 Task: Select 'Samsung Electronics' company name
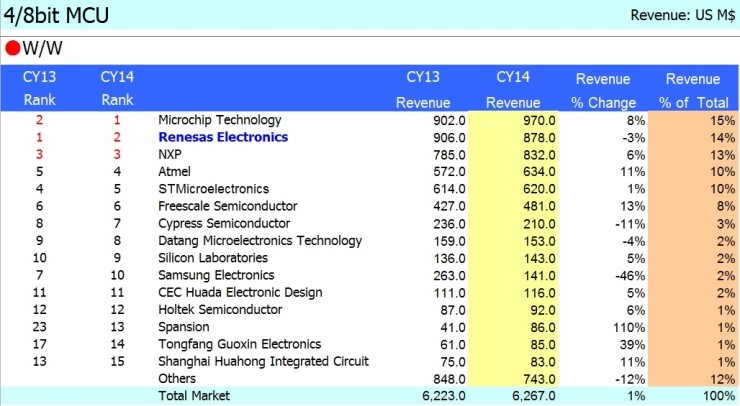[216, 275]
